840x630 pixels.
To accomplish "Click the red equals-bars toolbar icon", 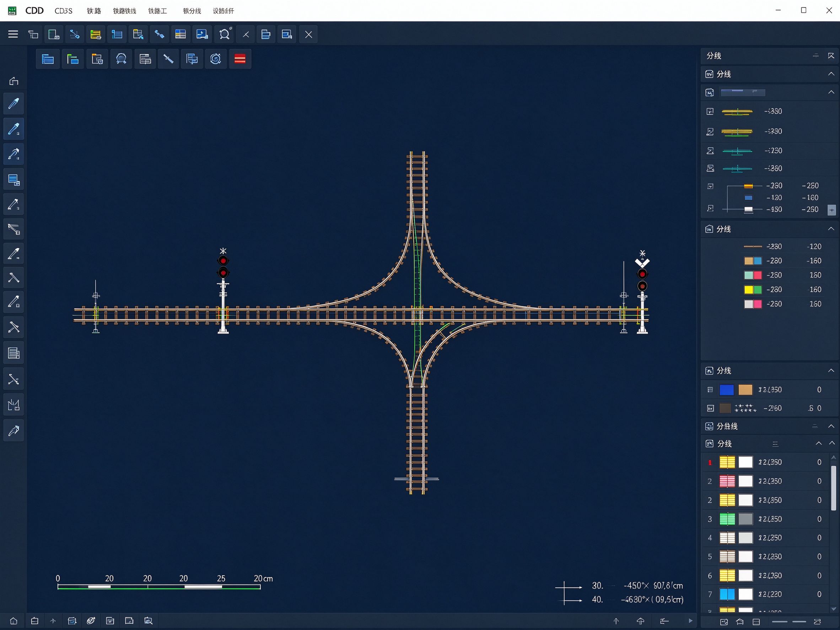I will pyautogui.click(x=240, y=59).
